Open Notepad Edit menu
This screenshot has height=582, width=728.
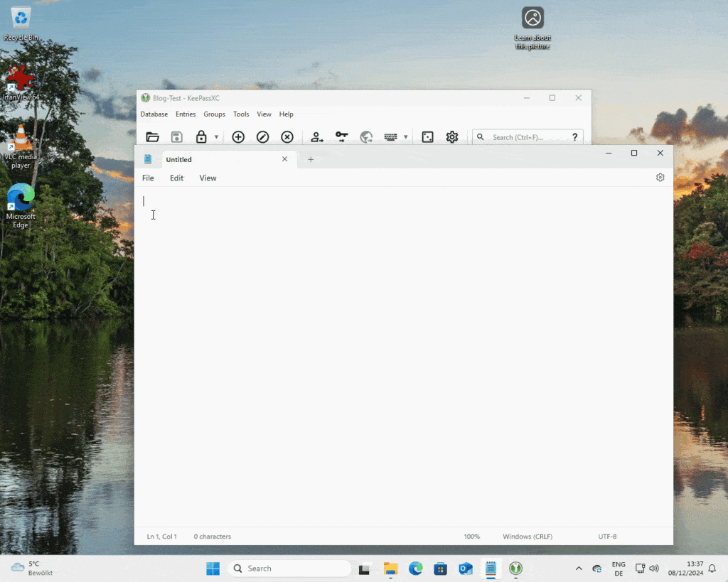(176, 178)
